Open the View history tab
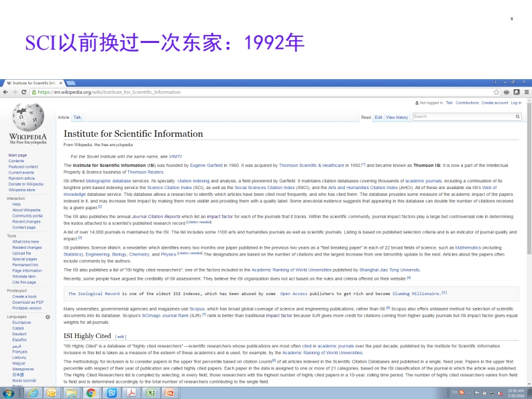532x399 pixels. (396, 117)
